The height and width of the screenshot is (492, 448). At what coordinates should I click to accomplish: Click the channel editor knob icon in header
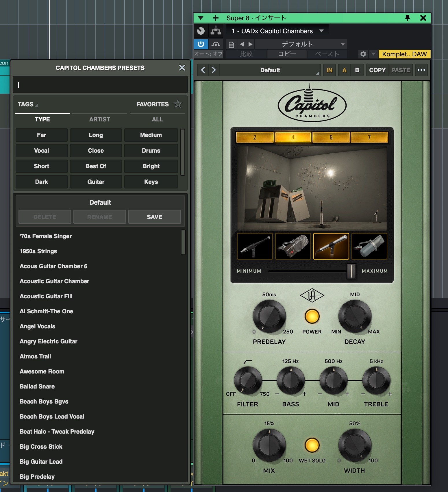point(201,31)
